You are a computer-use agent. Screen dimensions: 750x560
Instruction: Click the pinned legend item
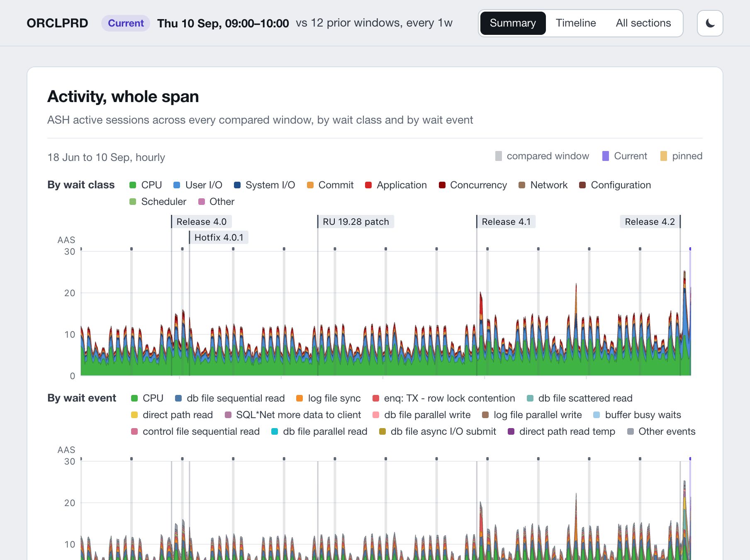pyautogui.click(x=681, y=156)
